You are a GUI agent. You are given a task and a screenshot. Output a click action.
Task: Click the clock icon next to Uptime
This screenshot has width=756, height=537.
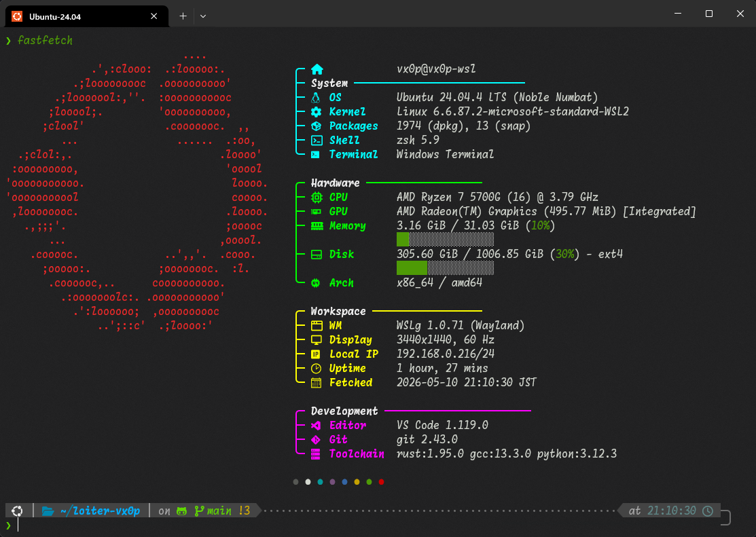(317, 369)
